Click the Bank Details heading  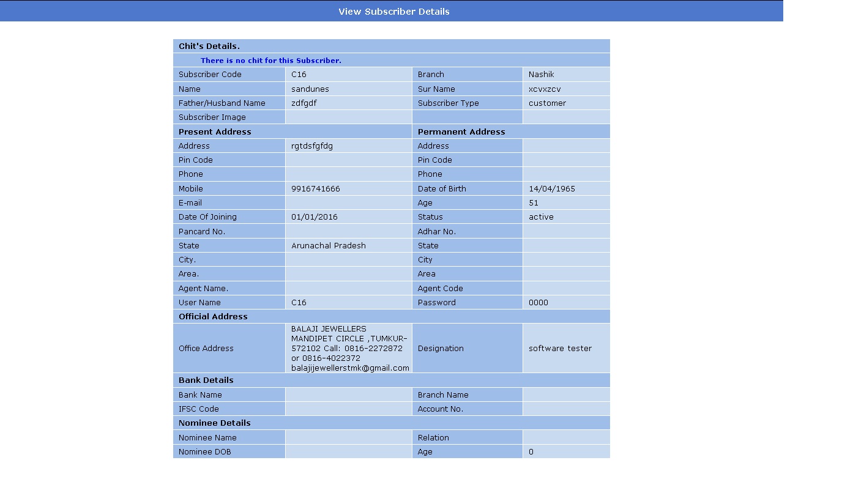point(206,380)
